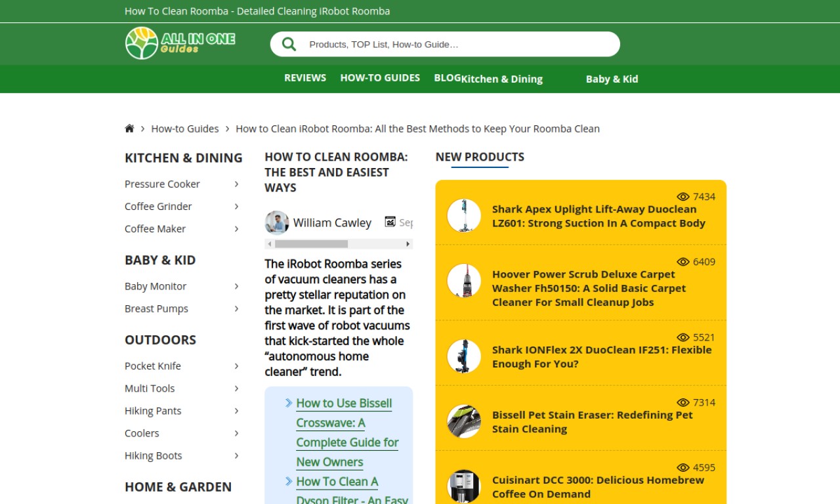This screenshot has height=504, width=840.
Task: Click the horizontal scrollbar thumb under author
Action: pos(311,244)
